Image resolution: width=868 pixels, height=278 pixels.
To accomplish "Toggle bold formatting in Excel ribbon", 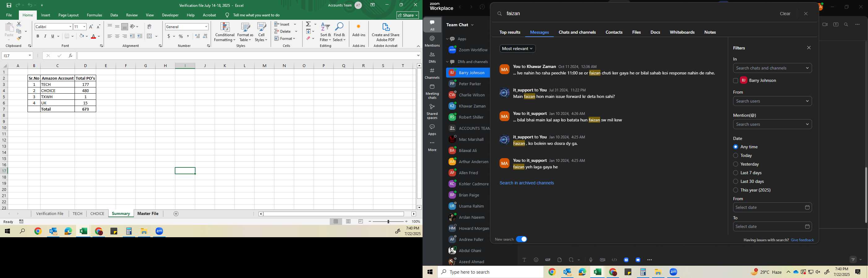I will point(38,36).
